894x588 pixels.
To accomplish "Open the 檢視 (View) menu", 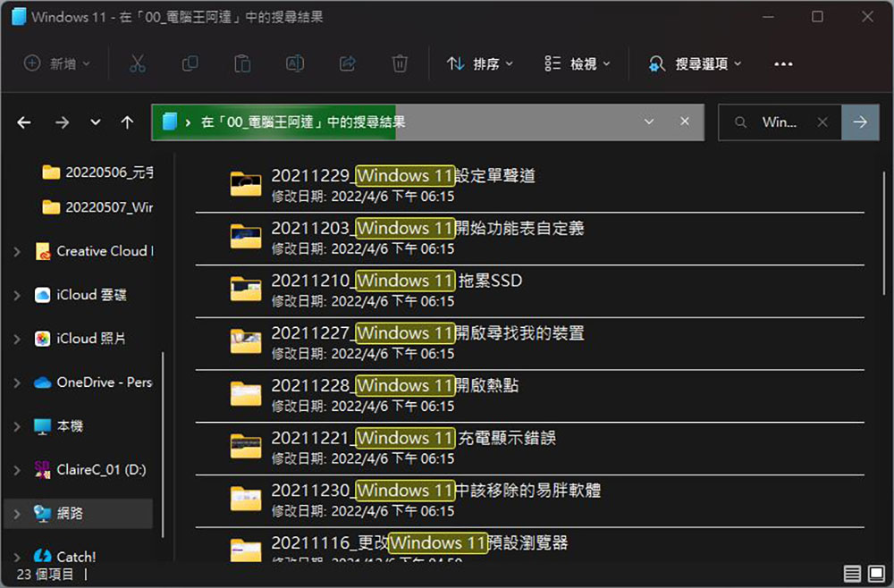I will click(577, 63).
